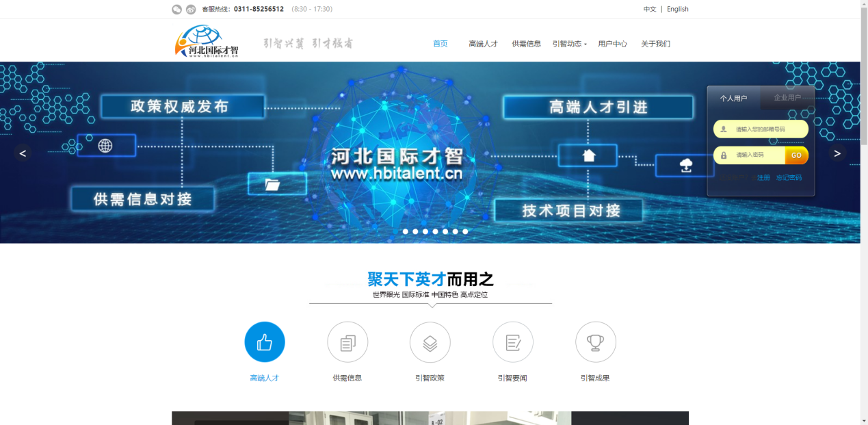Switch the language to 中文
The image size is (868, 425).
pyautogui.click(x=650, y=9)
